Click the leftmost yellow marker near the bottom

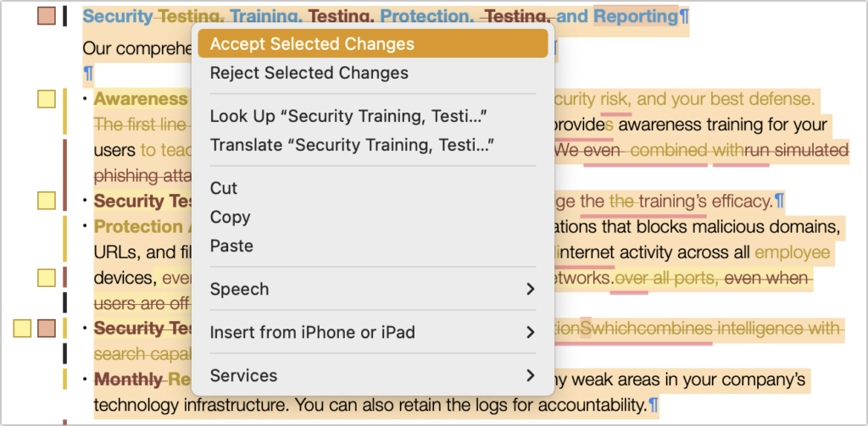(x=23, y=329)
